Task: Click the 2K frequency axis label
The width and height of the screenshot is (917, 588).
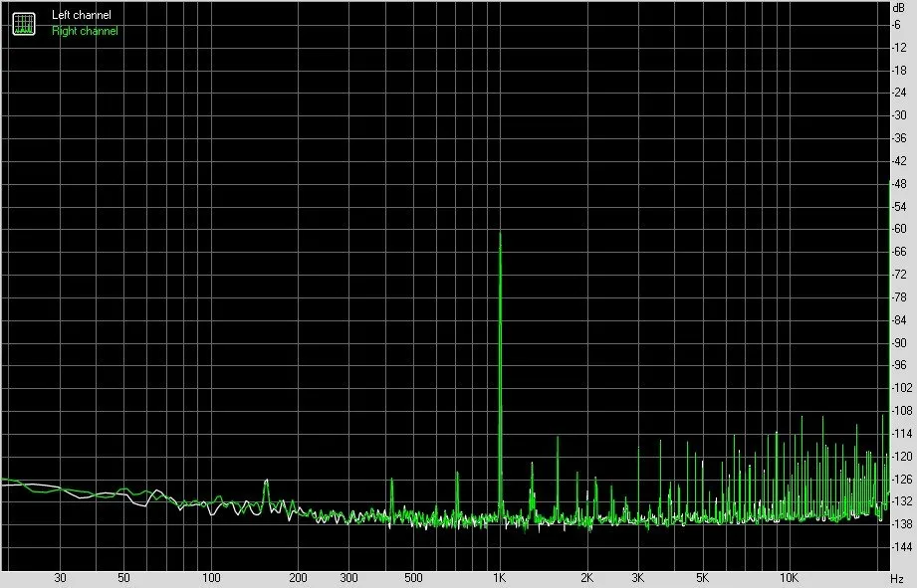Action: point(586,578)
